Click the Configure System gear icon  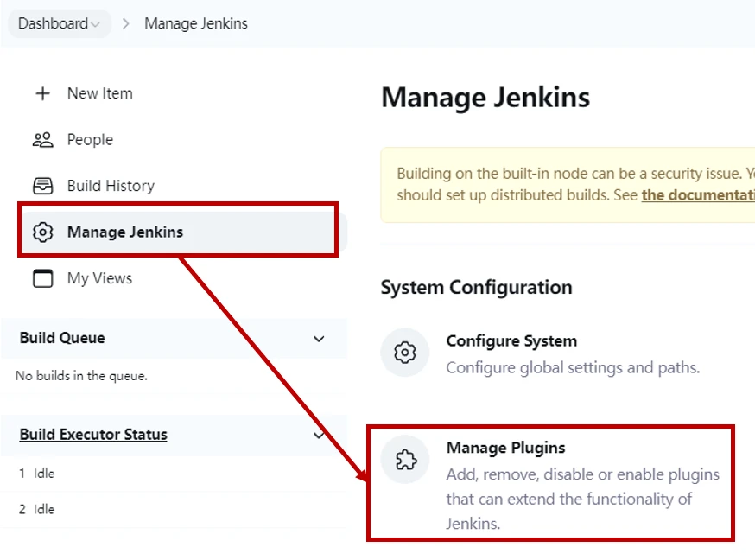click(x=405, y=353)
